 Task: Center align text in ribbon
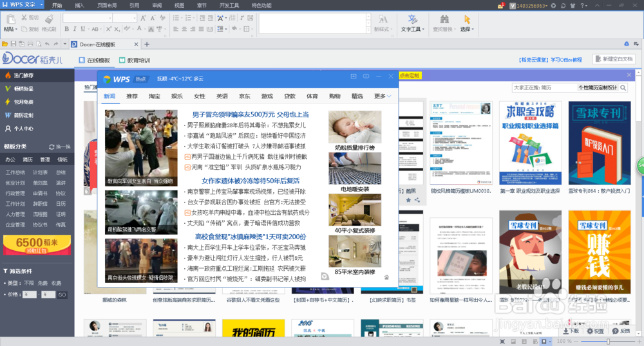click(184, 29)
